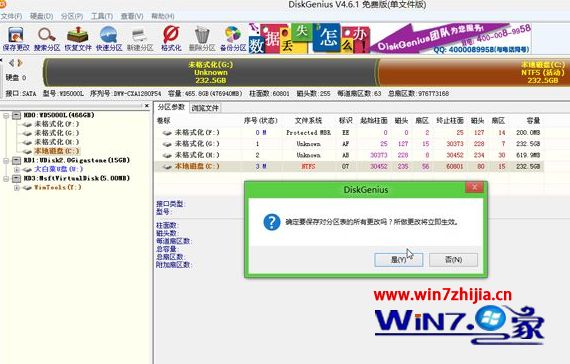The width and height of the screenshot is (570, 364).
Task: Select 大白菜U盘(U:) in the tree
Action: tap(59, 169)
